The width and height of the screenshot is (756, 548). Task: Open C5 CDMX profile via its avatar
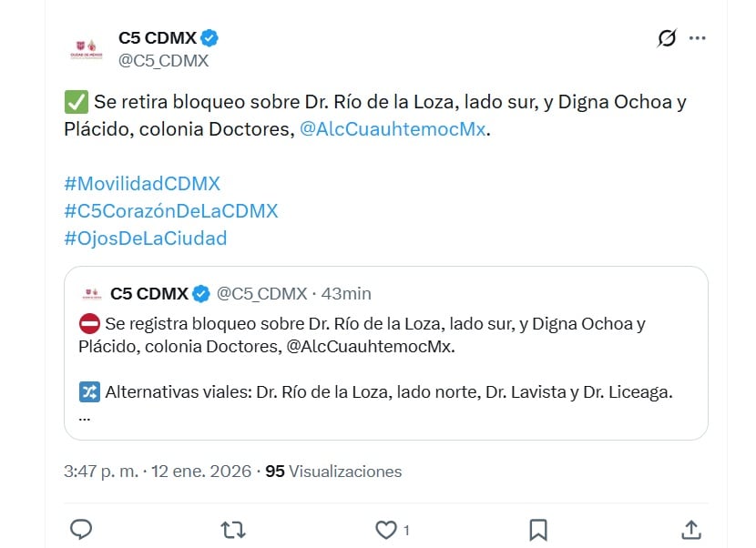[86, 47]
